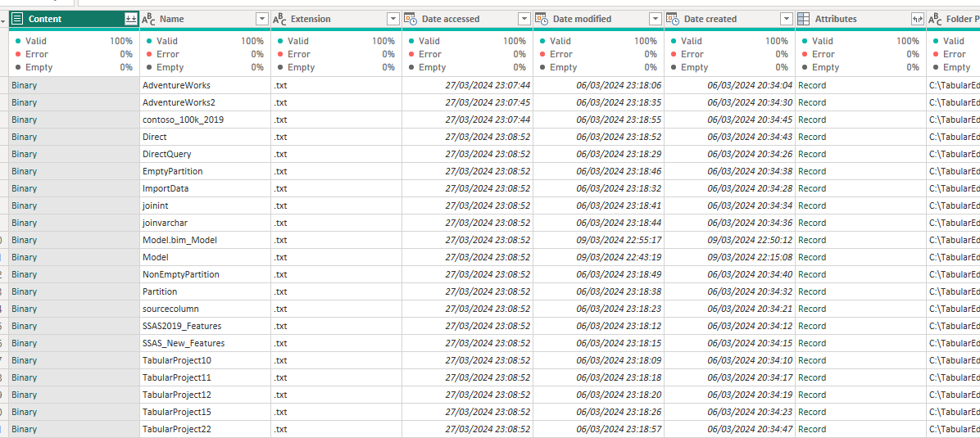Select the Attributes column header

click(860, 20)
